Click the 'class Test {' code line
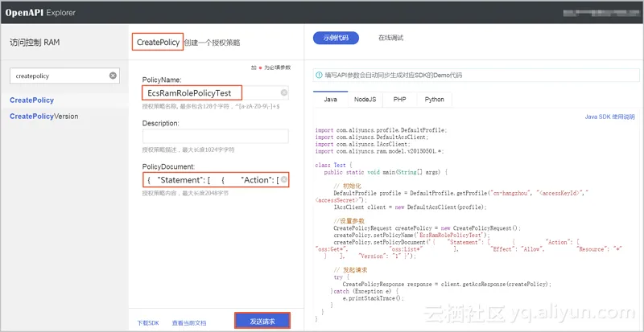 pos(332,166)
